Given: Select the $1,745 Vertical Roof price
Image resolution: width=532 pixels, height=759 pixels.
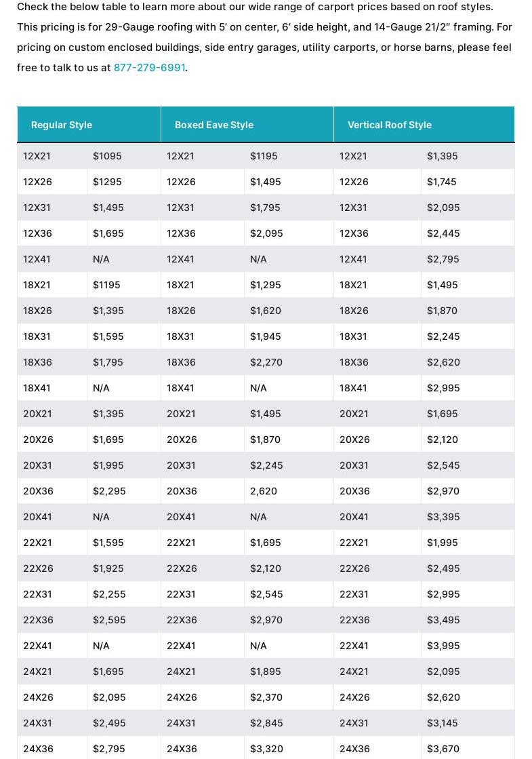Looking at the screenshot, I should (442, 182).
